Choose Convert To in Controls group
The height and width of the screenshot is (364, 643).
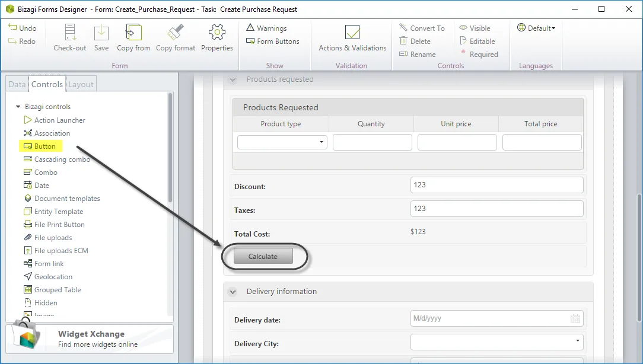coord(422,28)
